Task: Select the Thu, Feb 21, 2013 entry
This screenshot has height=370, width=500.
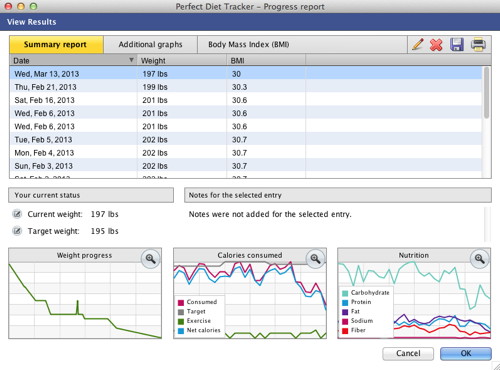Action: pyautogui.click(x=246, y=87)
